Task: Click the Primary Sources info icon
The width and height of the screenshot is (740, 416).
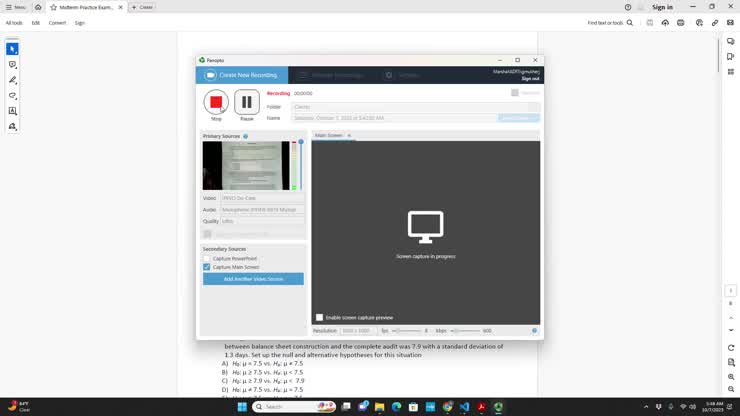Action: tap(245, 136)
